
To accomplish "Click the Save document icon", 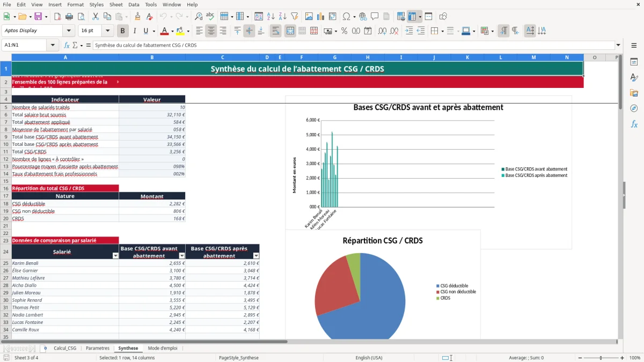I will 38,17.
